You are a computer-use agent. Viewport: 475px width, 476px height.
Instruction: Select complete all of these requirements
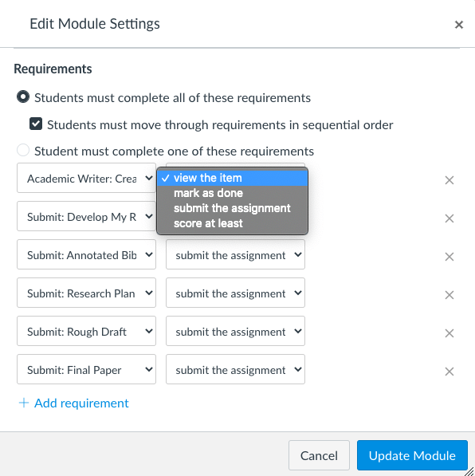(x=23, y=96)
